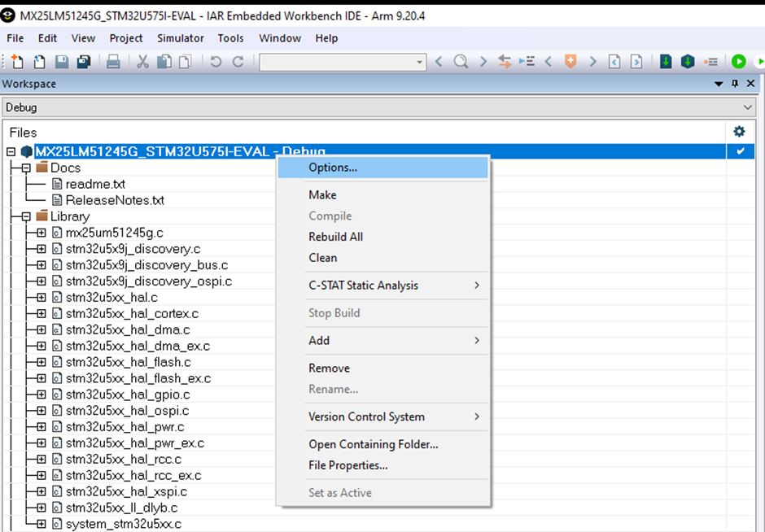The width and height of the screenshot is (765, 532).
Task: Open Version Control System submenu
Action: tap(383, 417)
